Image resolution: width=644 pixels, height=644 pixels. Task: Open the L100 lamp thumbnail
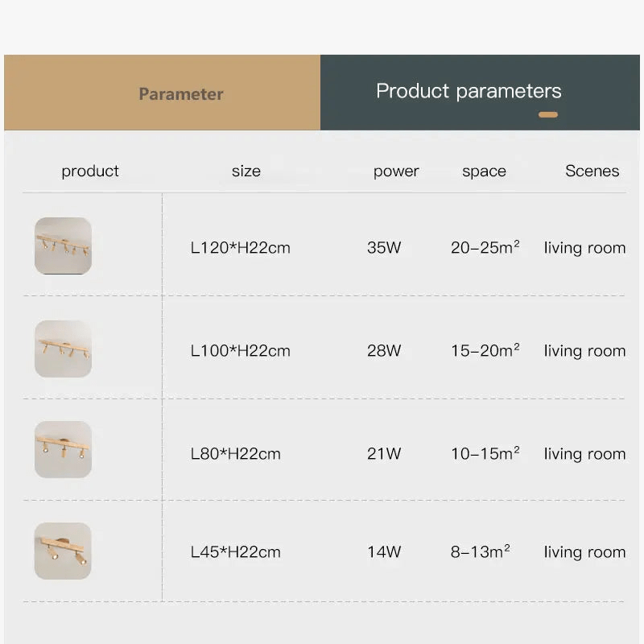pyautogui.click(x=63, y=349)
